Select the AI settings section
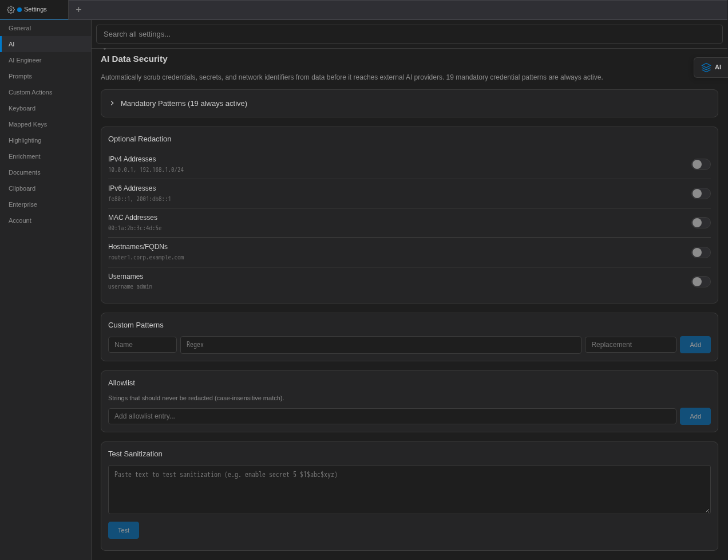Screen dimensions: 728x560 [x=45, y=44]
